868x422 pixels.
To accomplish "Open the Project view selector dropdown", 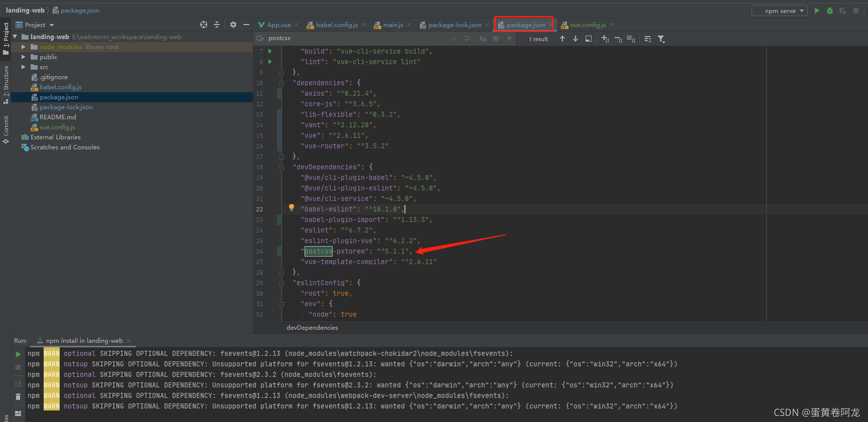I will coord(35,25).
